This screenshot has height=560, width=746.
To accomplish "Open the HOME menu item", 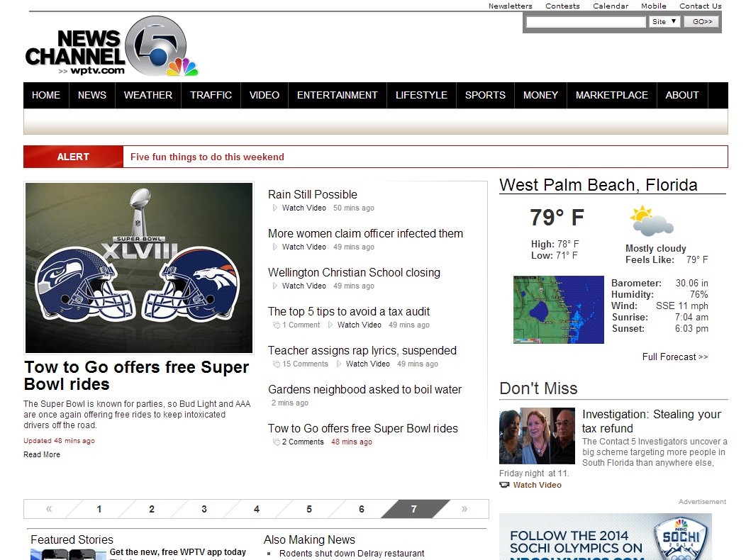I will (x=46, y=95).
